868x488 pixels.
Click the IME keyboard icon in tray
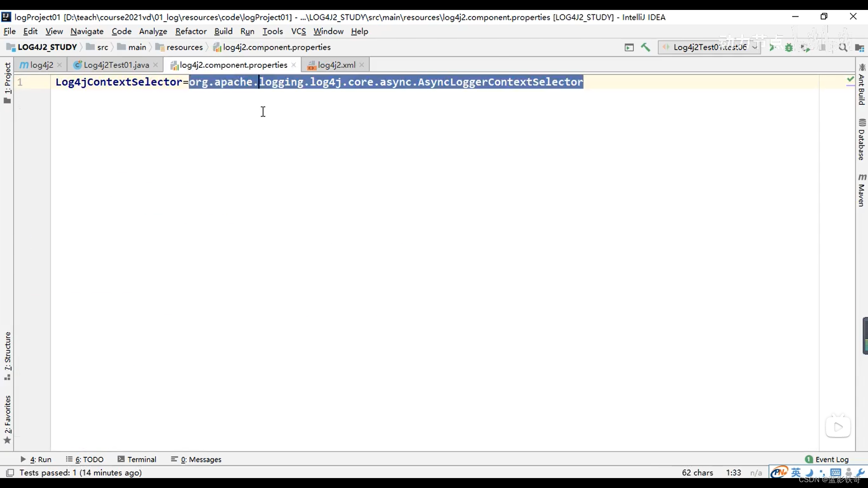click(835, 473)
